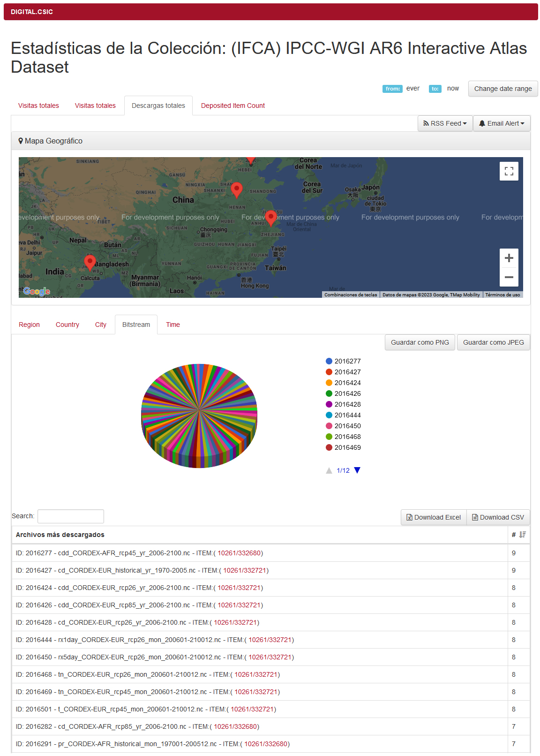The image size is (540, 756).
Task: Open Google logo on the map
Action: [37, 291]
